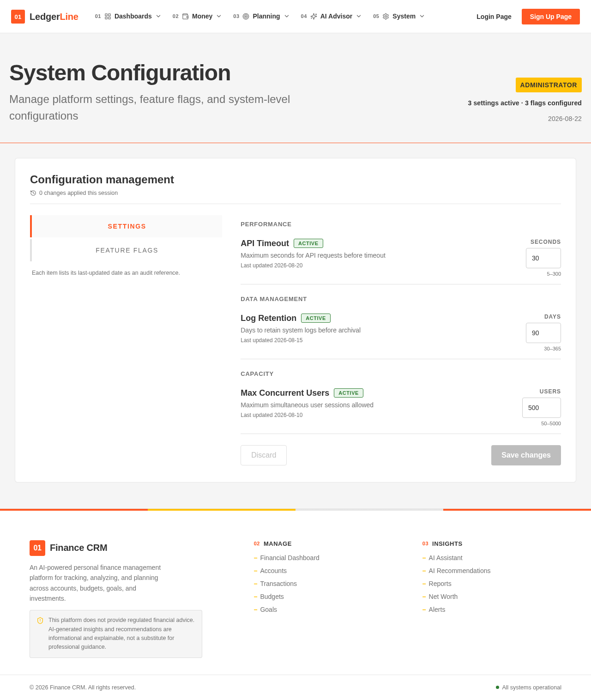This screenshot has width=591, height=700.
Task: Click the ADMINISTRATOR badge
Action: tap(549, 85)
